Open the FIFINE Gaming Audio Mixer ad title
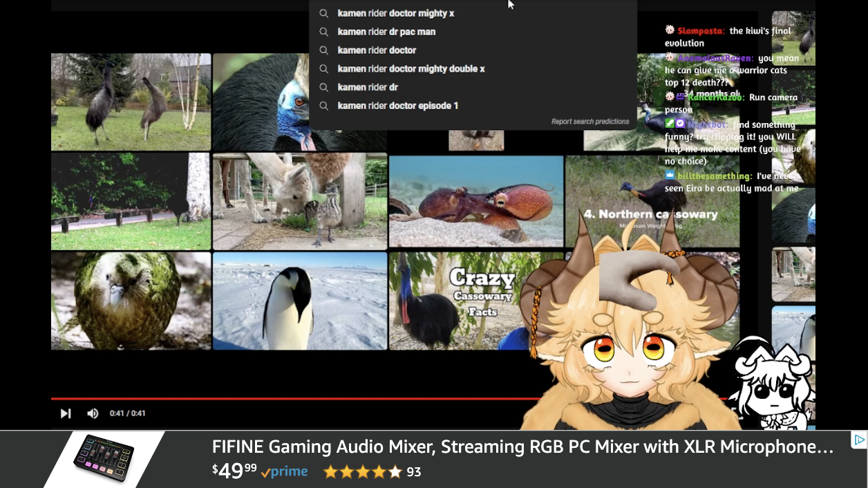This screenshot has width=868, height=488. tap(522, 447)
